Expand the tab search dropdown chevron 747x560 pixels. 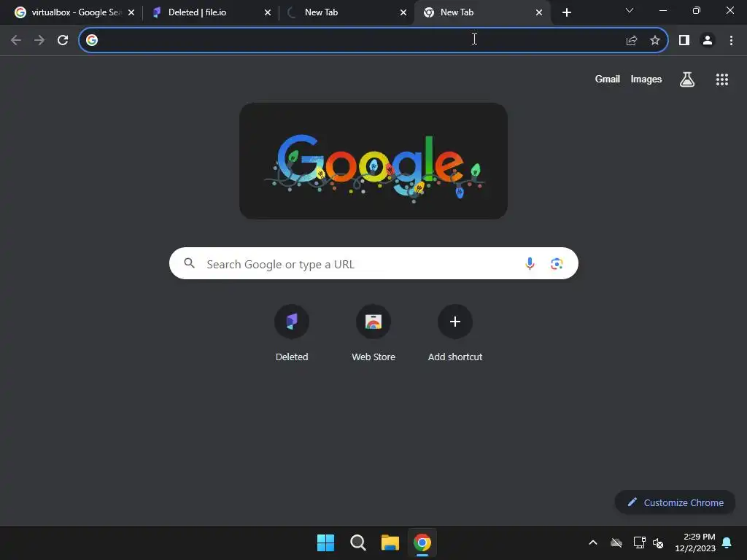click(x=630, y=10)
